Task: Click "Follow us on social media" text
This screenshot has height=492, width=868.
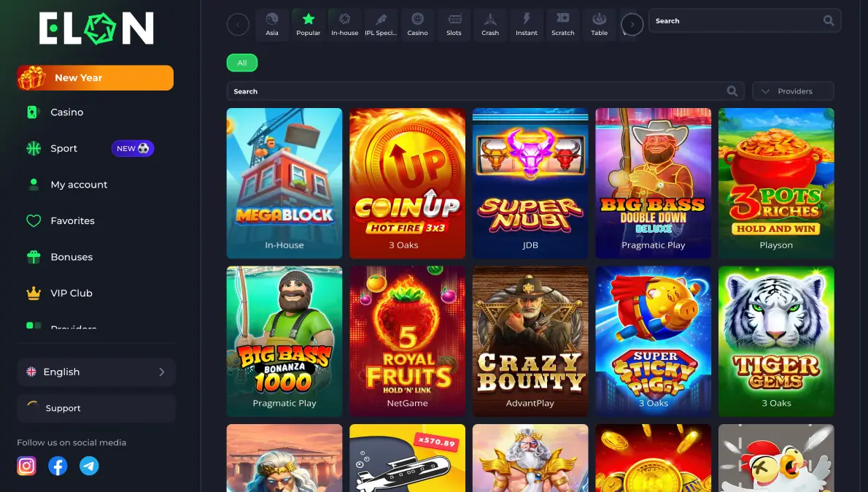Action: tap(71, 442)
